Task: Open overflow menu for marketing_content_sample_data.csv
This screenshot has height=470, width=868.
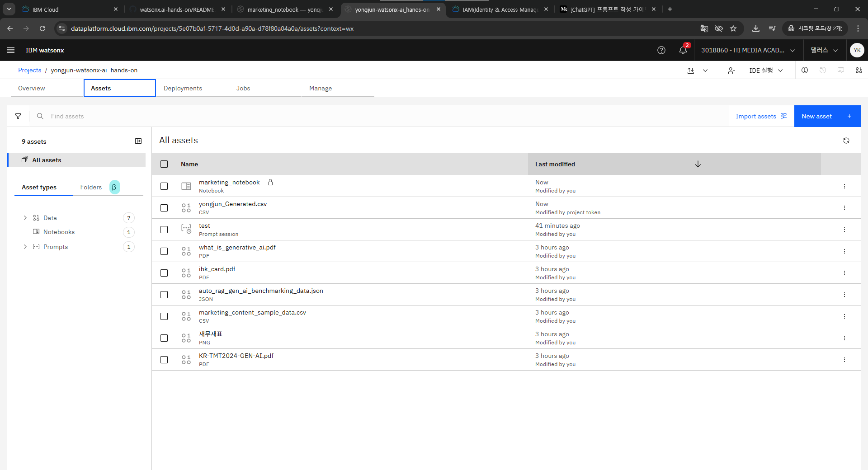Action: pos(844,316)
